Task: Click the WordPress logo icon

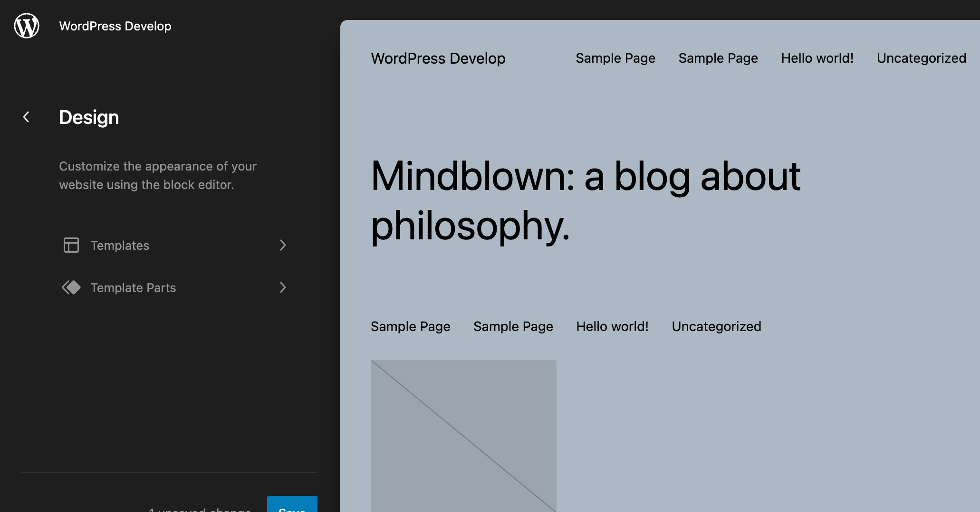Action: pyautogui.click(x=27, y=26)
